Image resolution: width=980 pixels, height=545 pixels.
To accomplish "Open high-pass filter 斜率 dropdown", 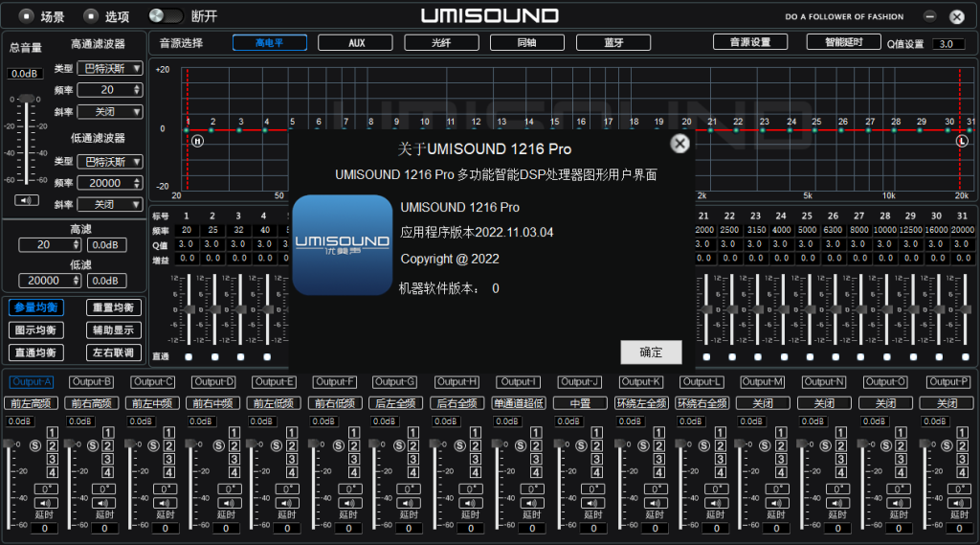I will [x=111, y=112].
